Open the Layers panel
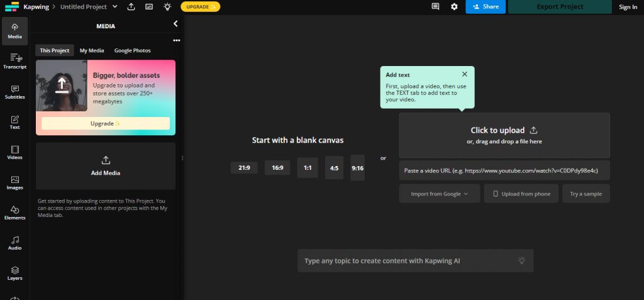644x300 pixels. [x=14, y=273]
